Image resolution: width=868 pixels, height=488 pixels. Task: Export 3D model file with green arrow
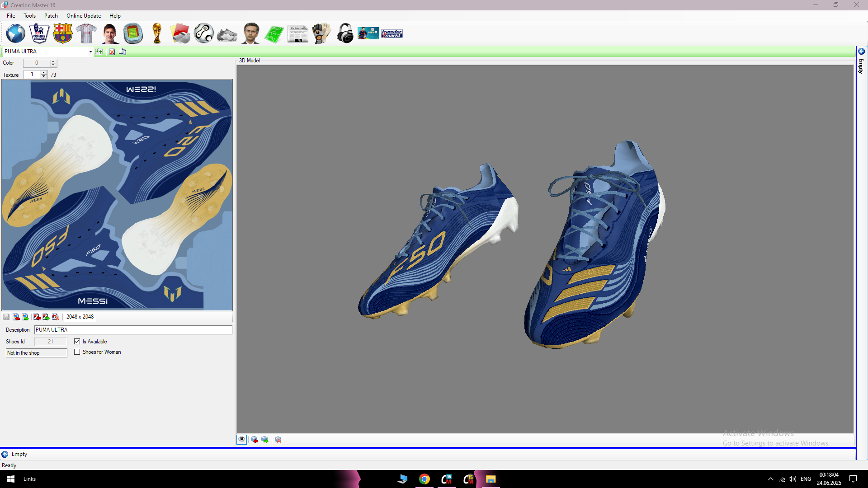point(46,317)
